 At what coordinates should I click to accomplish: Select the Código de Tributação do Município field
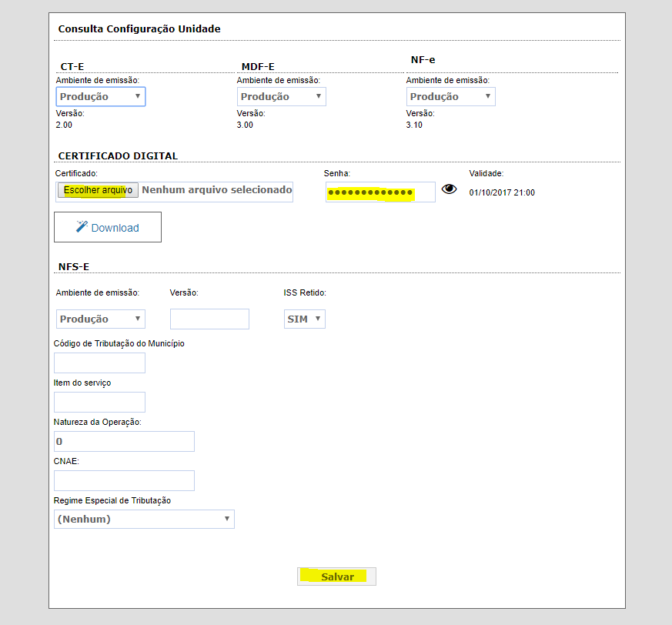[100, 363]
